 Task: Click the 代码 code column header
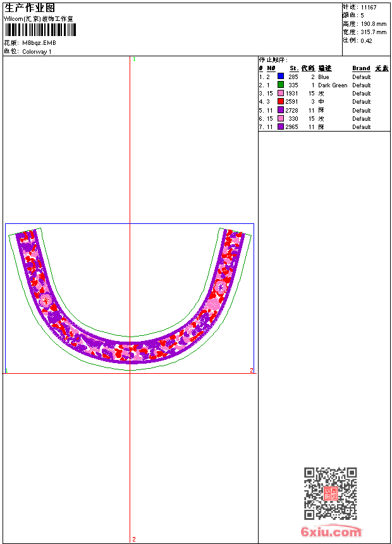click(x=308, y=68)
